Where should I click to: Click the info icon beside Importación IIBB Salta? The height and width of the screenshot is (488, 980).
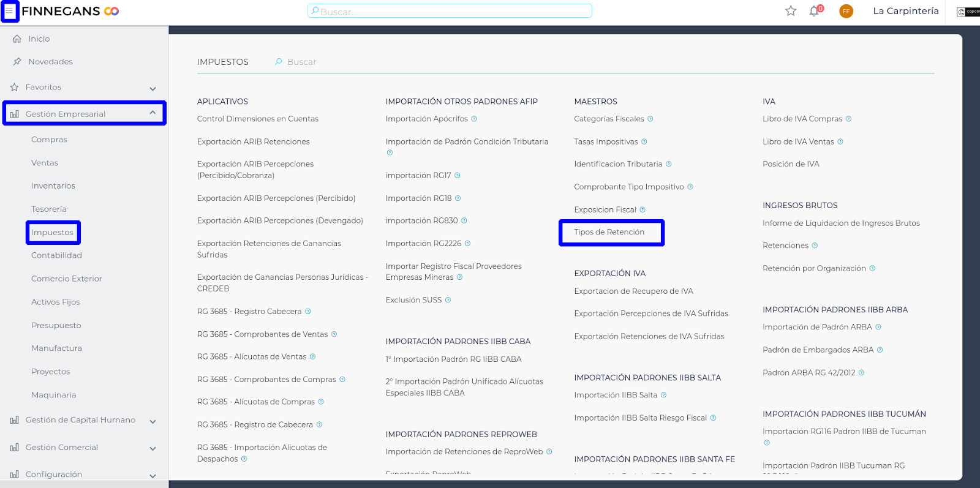664,396
